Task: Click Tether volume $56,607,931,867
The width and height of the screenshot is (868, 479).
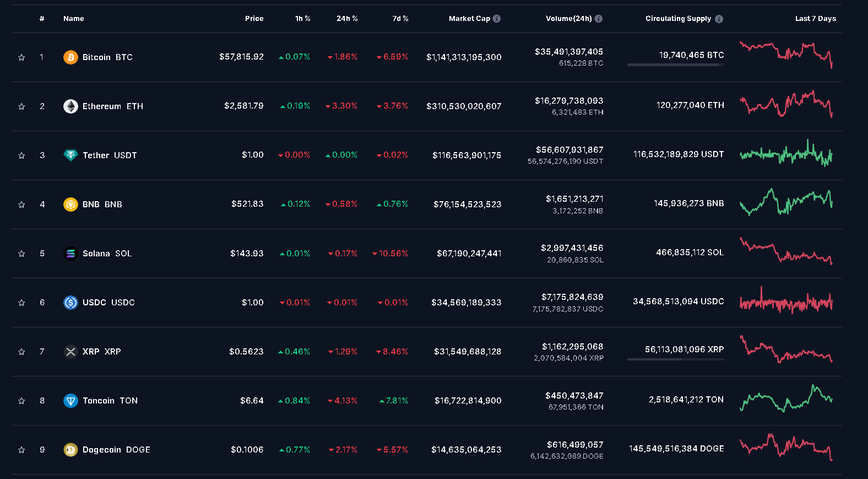Action: tap(569, 150)
